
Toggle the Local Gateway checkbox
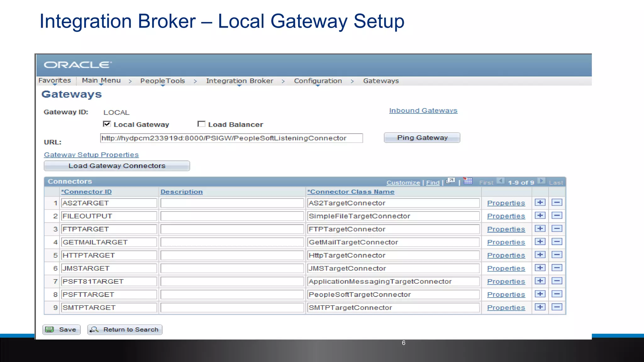[107, 124]
